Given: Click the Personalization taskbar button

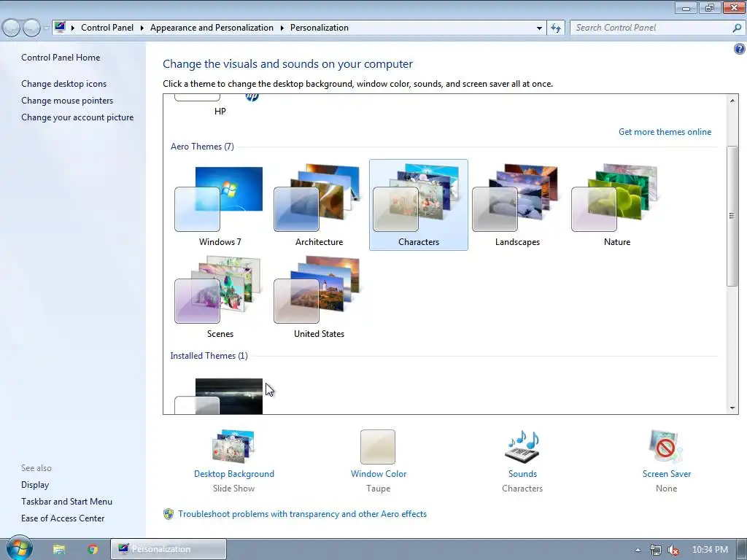Looking at the screenshot, I should [169, 549].
